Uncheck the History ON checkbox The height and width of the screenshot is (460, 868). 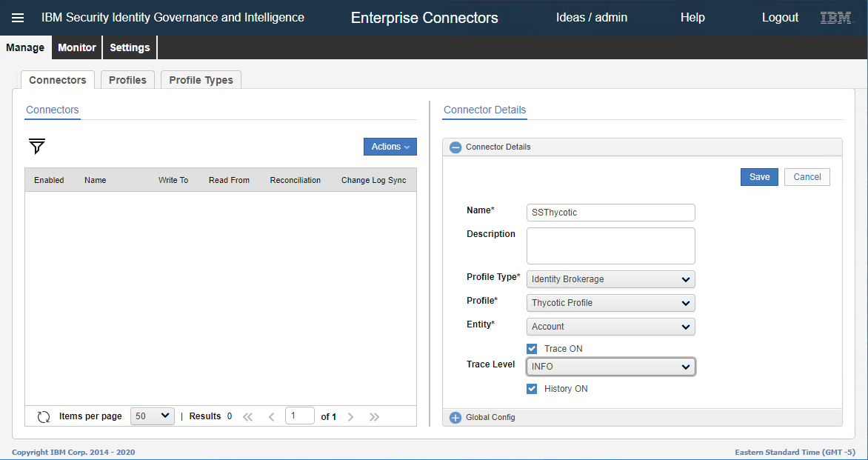click(x=532, y=388)
